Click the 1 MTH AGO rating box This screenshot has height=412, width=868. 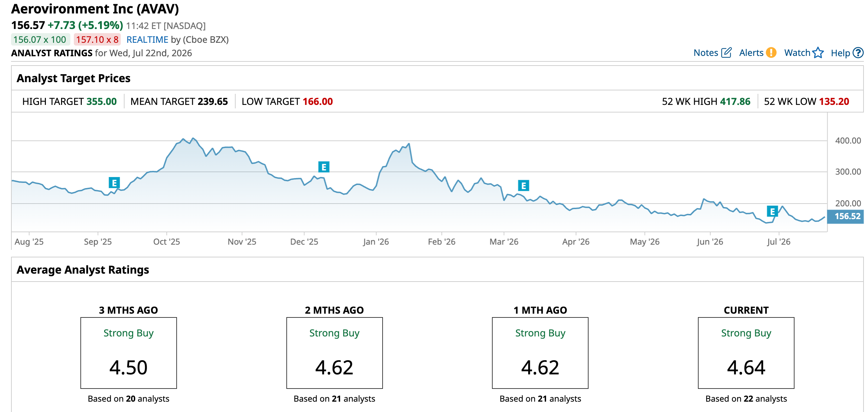coord(540,353)
